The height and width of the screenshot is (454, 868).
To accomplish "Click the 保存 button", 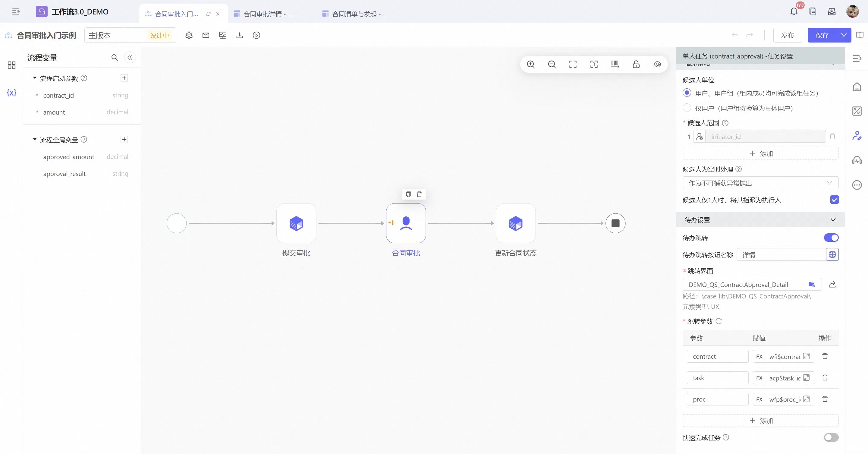I will (822, 35).
